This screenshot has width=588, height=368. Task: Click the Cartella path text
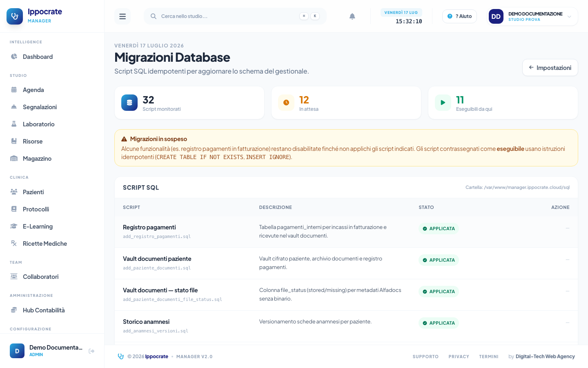517,187
